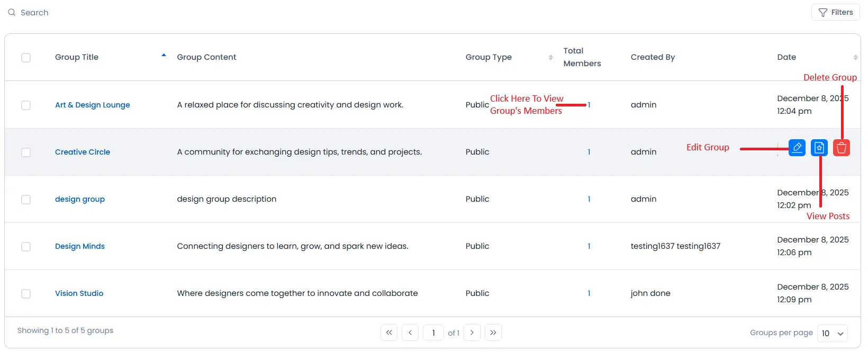Select the Vision Studio row checkbox
Image resolution: width=868 pixels, height=351 pixels.
click(26, 294)
